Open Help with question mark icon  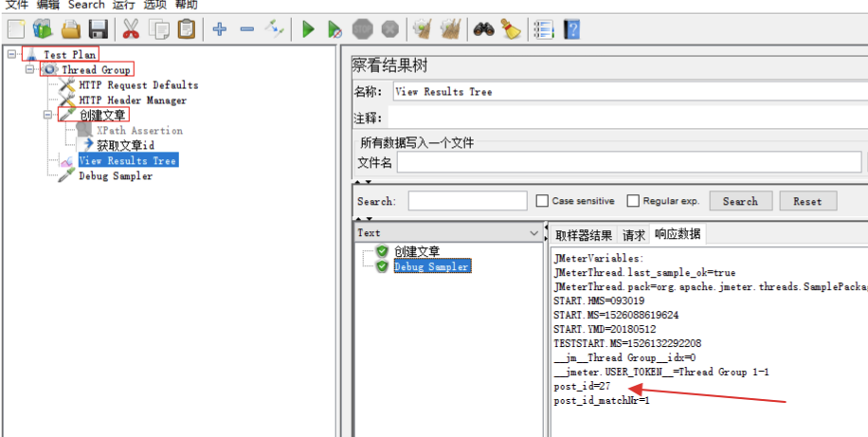click(571, 28)
